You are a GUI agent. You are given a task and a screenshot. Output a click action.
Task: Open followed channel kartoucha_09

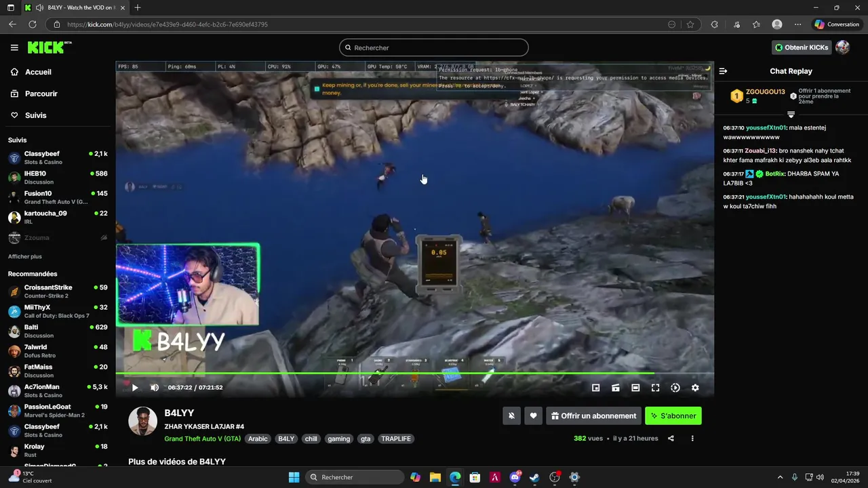coord(58,218)
